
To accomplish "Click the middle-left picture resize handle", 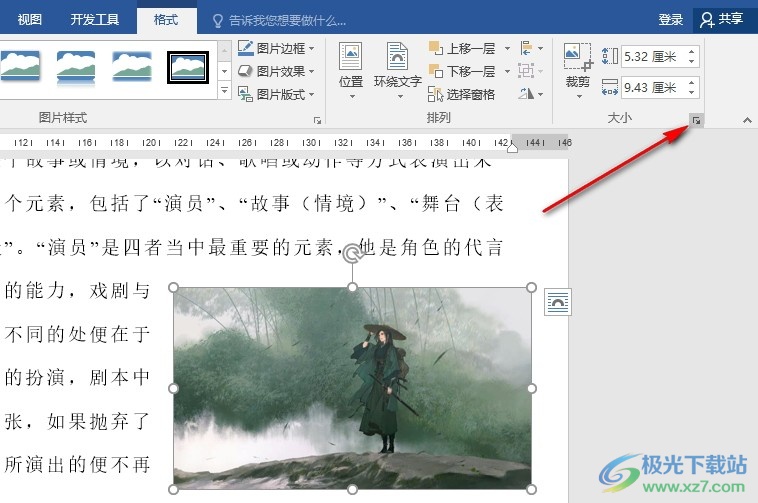I will (x=174, y=388).
